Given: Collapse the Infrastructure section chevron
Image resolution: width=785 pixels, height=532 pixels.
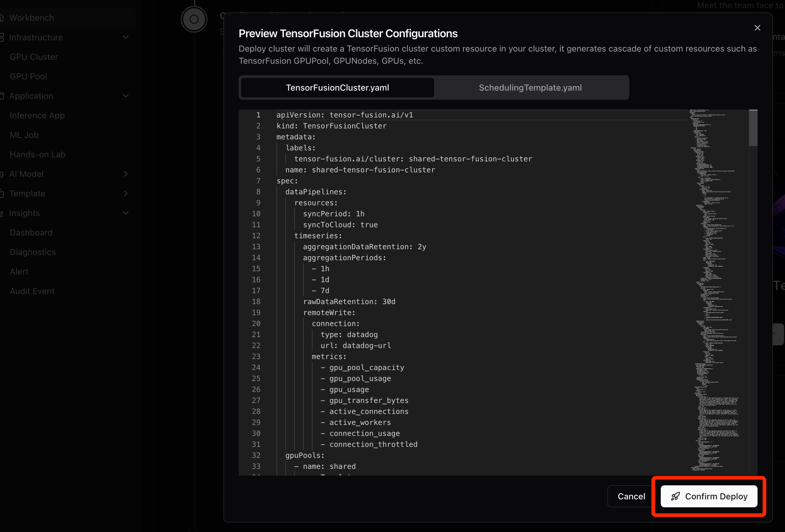Looking at the screenshot, I should [x=126, y=38].
